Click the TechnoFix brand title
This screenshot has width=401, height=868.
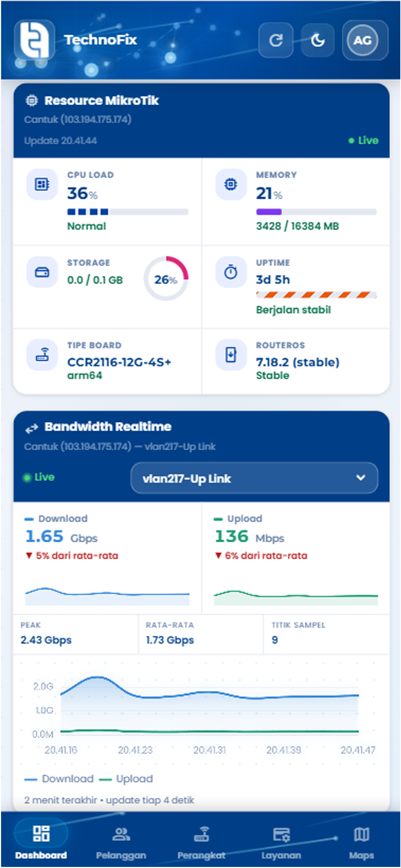click(x=101, y=40)
